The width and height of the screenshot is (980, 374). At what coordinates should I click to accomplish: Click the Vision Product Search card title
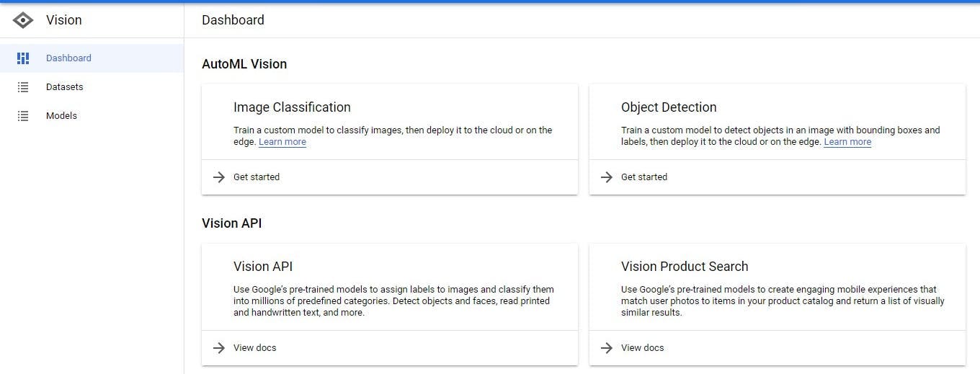[685, 267]
